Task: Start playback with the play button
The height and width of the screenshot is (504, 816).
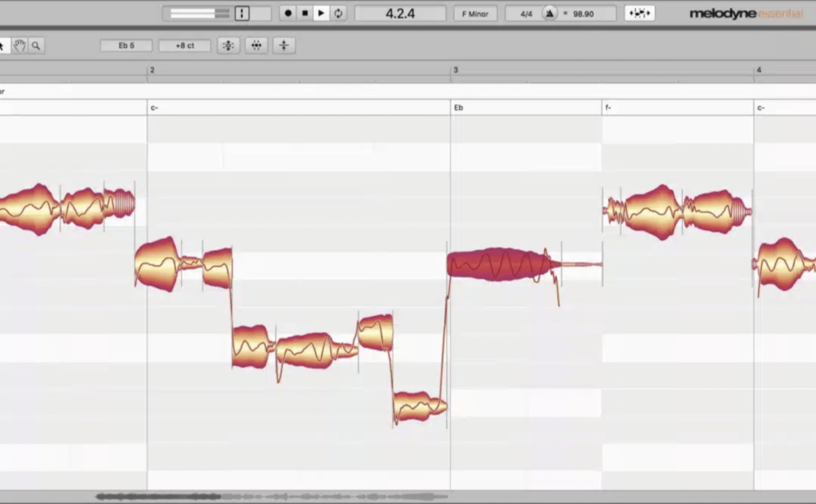Action: (x=321, y=12)
